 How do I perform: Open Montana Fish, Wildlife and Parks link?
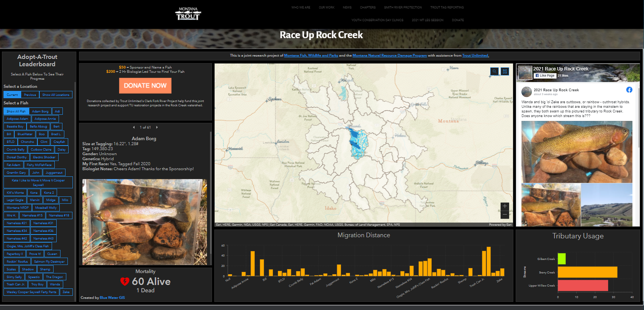tap(311, 55)
